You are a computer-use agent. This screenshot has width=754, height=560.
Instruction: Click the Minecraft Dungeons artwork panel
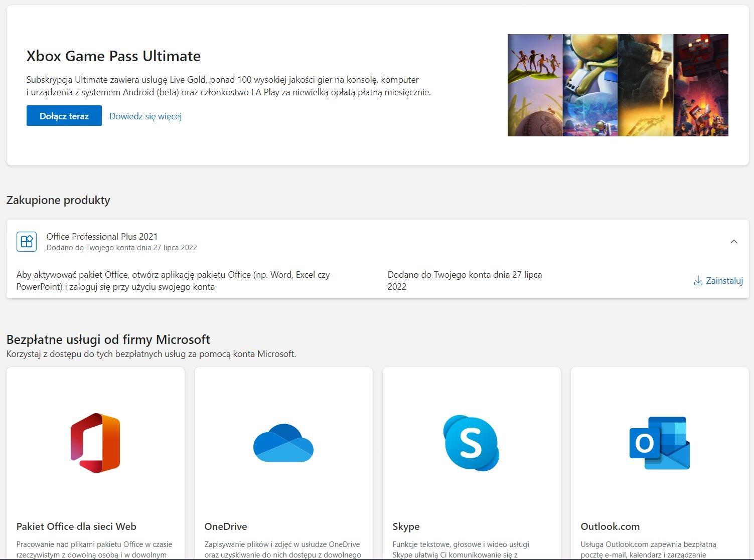coord(701,85)
